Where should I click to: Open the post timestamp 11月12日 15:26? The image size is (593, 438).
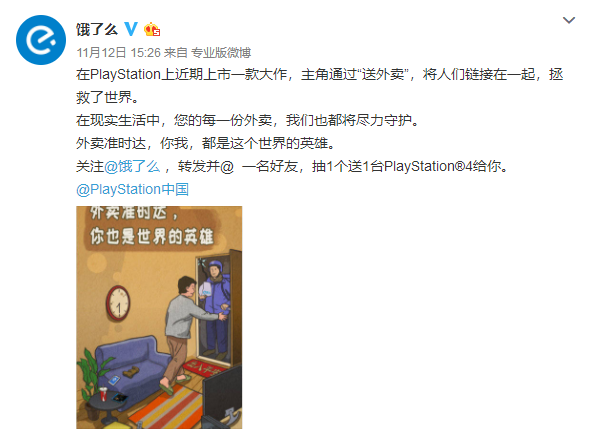[118, 52]
